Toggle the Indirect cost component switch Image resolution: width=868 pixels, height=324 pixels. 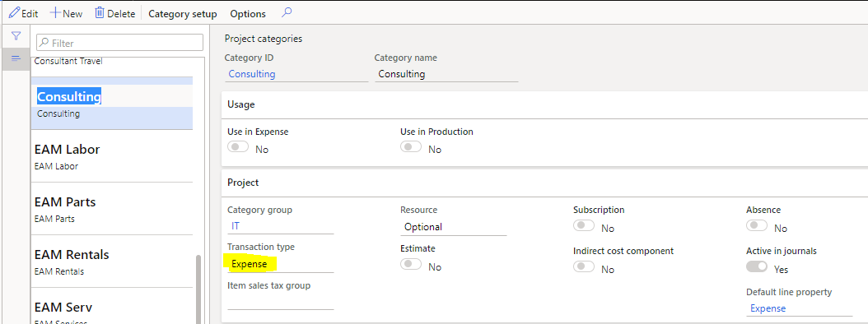coord(584,266)
